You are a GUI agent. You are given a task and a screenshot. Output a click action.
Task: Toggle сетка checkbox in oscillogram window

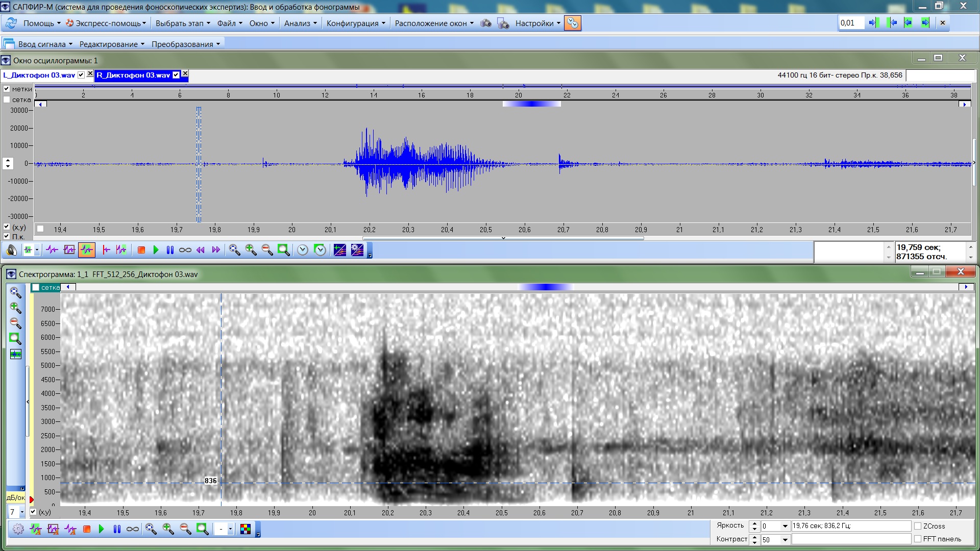click(x=7, y=99)
